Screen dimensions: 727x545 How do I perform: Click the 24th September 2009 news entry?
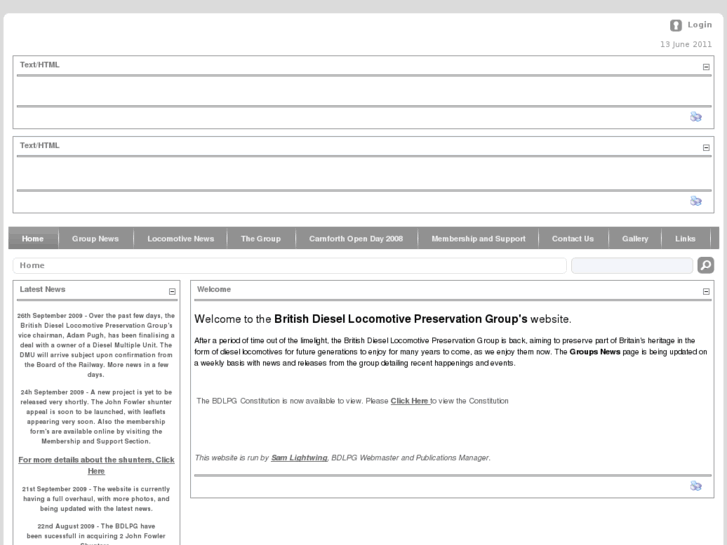[x=96, y=417]
